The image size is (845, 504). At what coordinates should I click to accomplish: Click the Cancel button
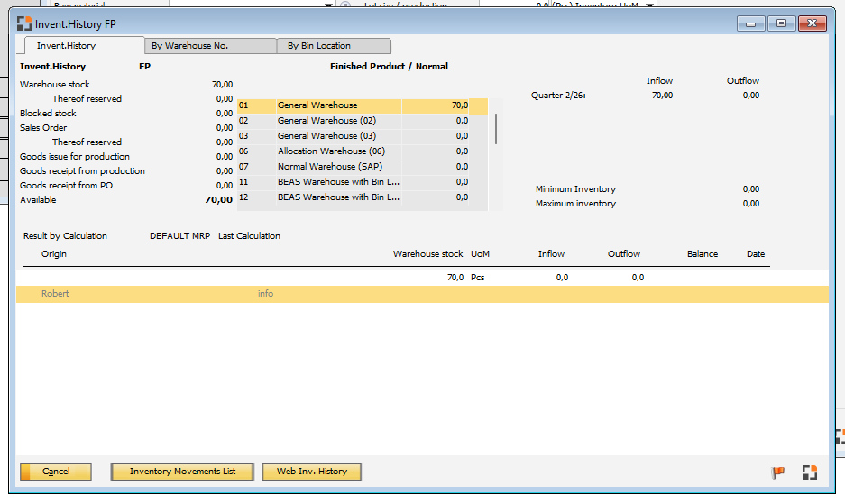(x=56, y=472)
